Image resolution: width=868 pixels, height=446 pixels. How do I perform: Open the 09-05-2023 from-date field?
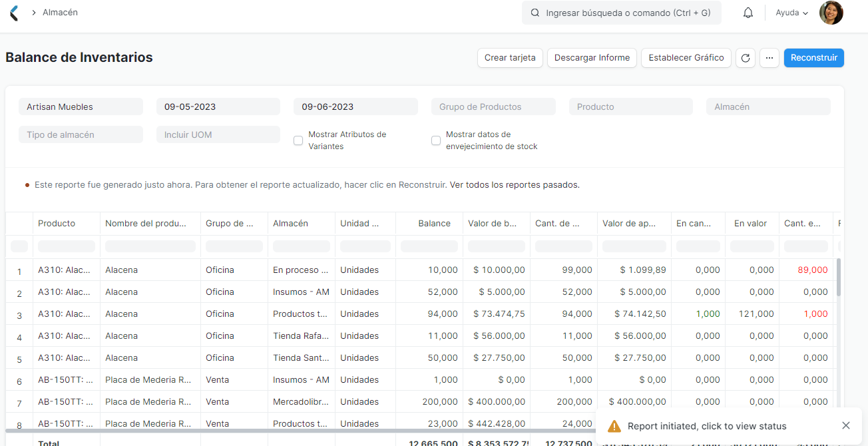point(218,107)
